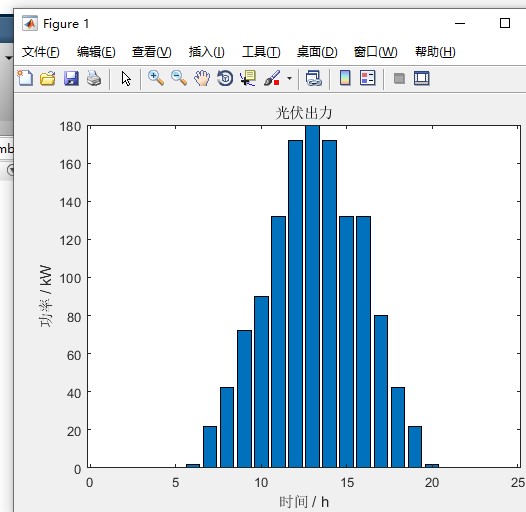Open the 文件(F) menu
Screen dimensions: 526x512
(x=41, y=52)
